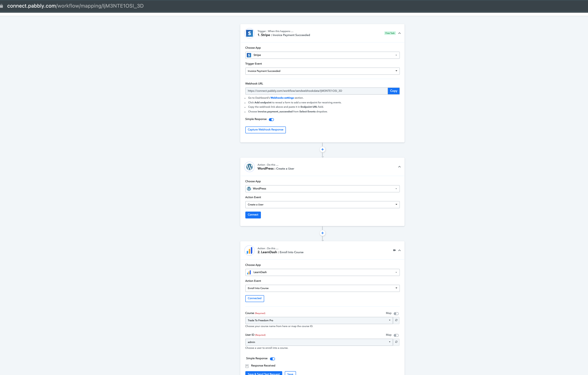Collapse the LearnDash action step
Viewport: 588px width, 375px height.
click(x=399, y=250)
